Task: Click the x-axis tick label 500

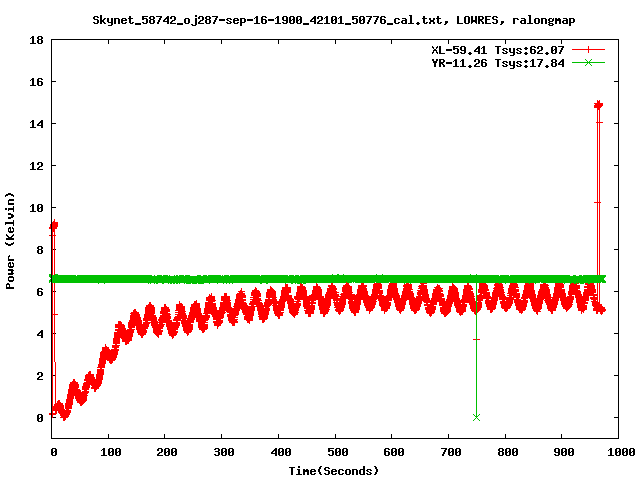Action: tap(338, 452)
